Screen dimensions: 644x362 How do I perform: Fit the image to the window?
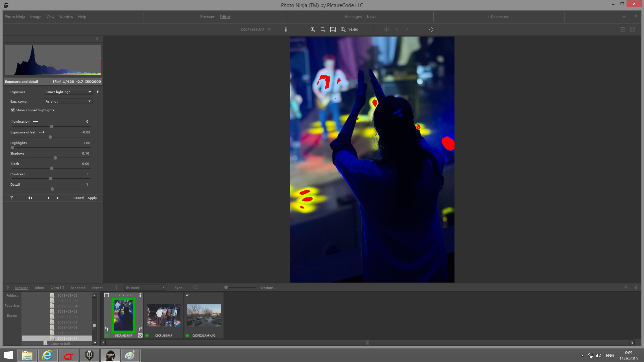[333, 29]
